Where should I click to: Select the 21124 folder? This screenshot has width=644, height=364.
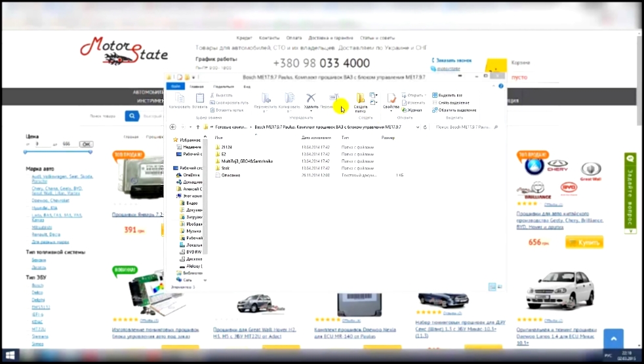[226, 147]
